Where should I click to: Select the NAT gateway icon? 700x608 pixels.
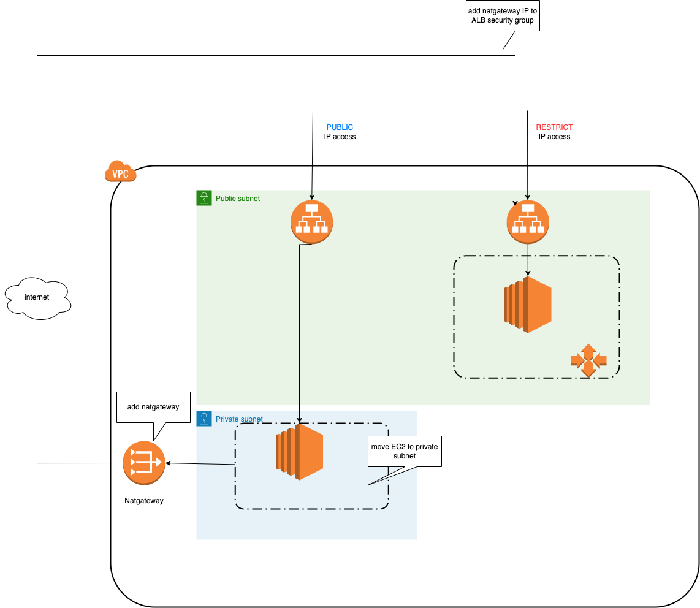click(x=144, y=463)
